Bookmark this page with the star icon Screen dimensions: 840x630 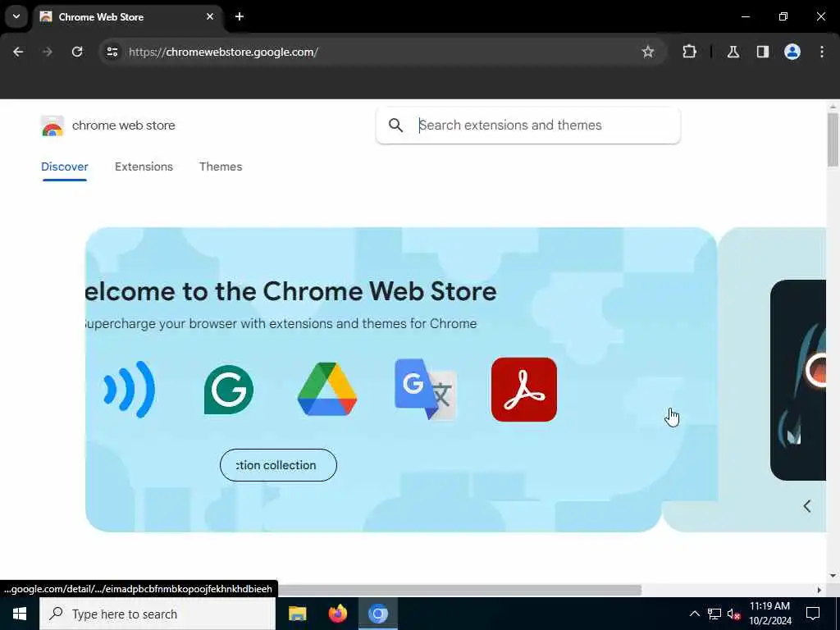coord(648,52)
